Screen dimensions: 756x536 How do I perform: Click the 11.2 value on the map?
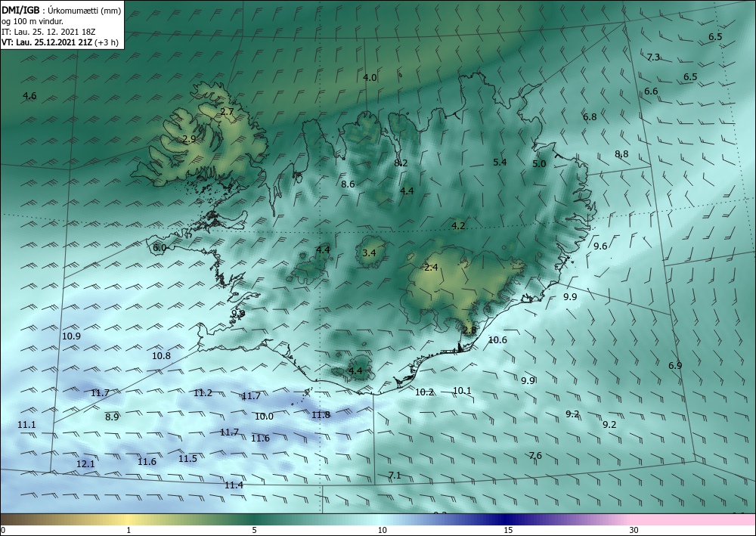pos(203,393)
